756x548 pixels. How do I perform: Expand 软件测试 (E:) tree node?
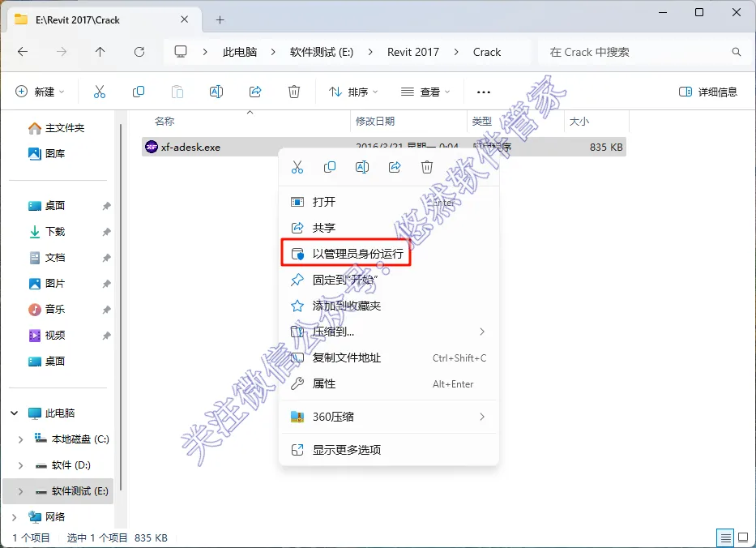pyautogui.click(x=20, y=491)
